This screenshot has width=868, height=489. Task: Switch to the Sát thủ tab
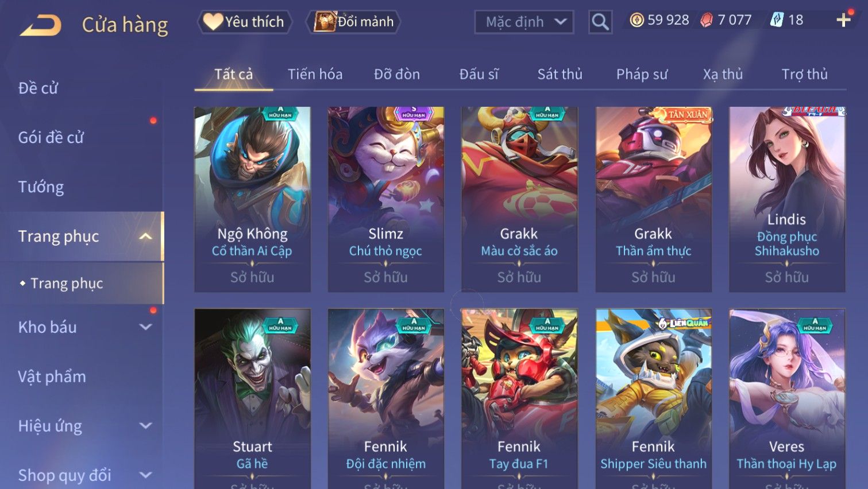[560, 74]
